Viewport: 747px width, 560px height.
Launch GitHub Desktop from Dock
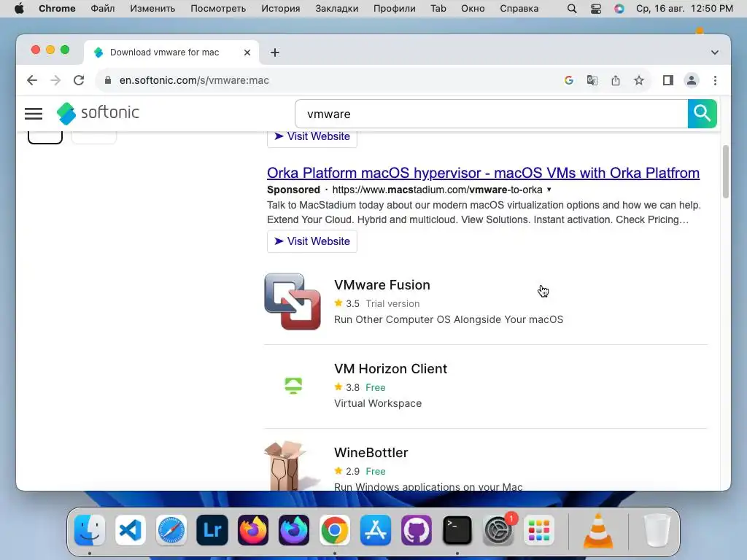(417, 530)
